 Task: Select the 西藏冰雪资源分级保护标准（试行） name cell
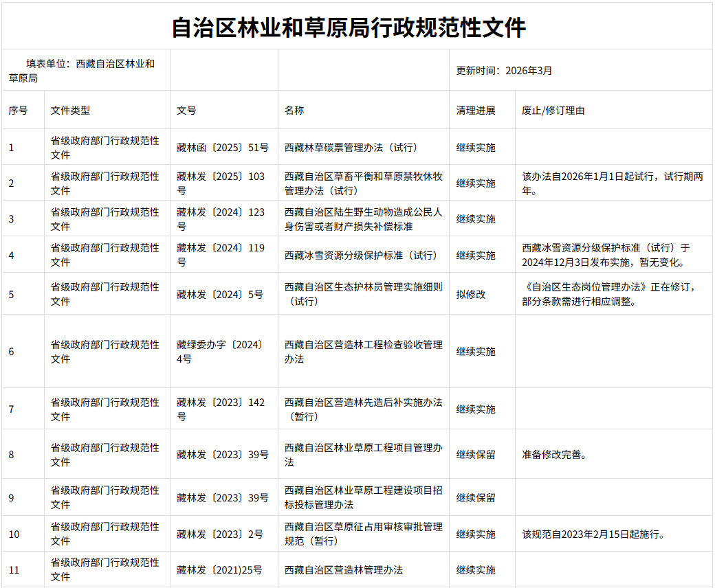(361, 256)
